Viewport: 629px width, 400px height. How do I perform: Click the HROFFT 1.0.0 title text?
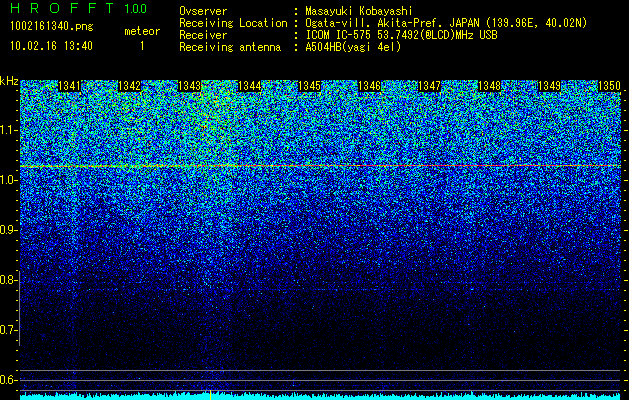pos(79,8)
